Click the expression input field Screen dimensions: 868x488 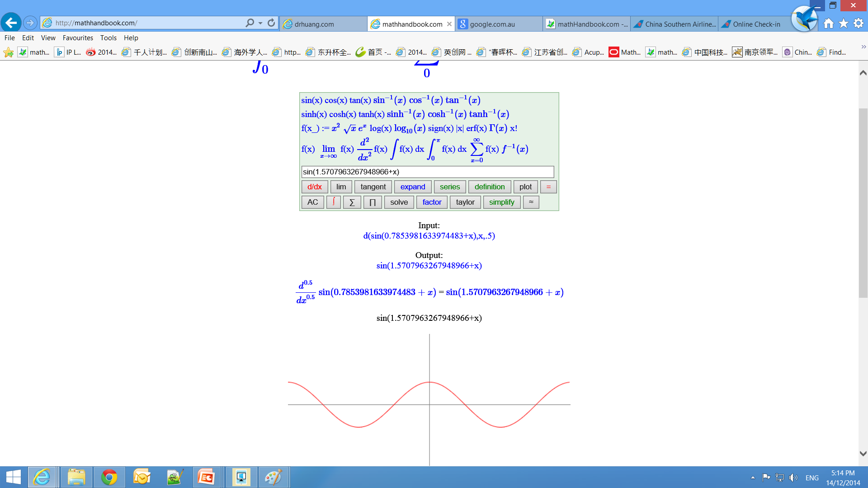click(x=427, y=172)
